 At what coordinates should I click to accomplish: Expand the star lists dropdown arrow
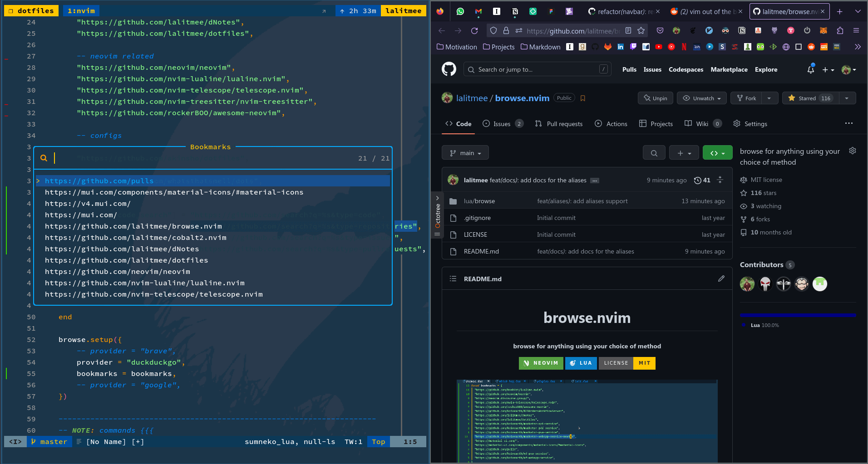coord(847,98)
